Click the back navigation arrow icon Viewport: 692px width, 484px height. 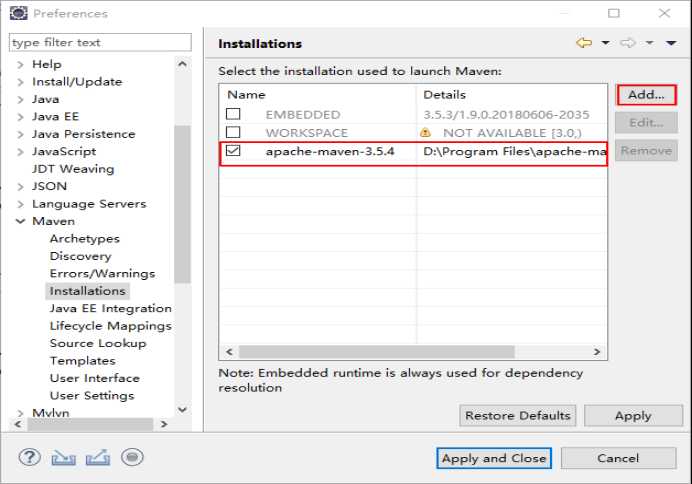pos(584,43)
